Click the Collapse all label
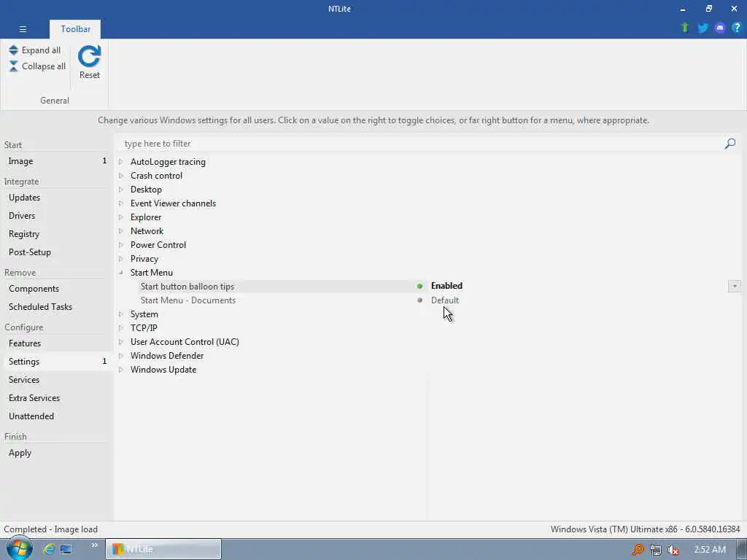747x560 pixels. tap(44, 66)
